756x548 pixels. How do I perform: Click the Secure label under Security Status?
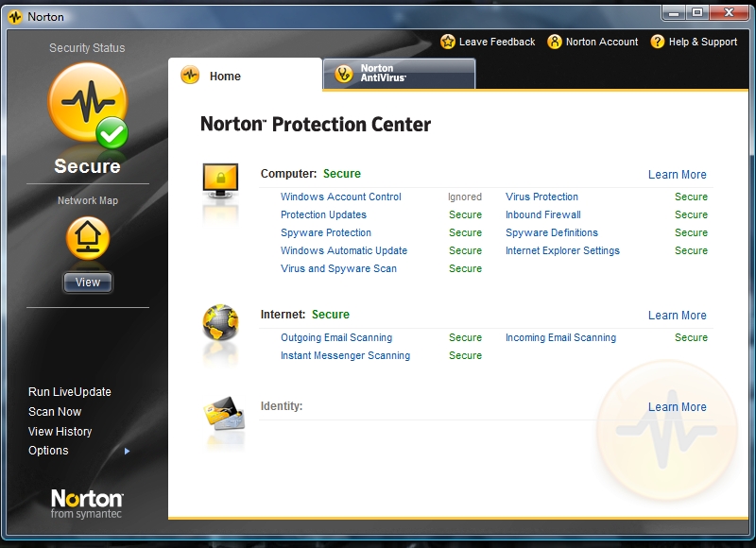click(87, 165)
